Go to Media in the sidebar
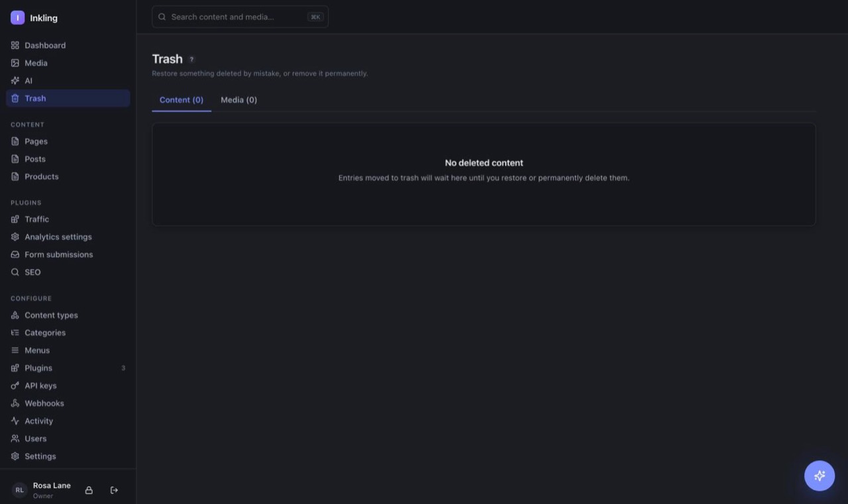848x504 pixels. pos(68,63)
